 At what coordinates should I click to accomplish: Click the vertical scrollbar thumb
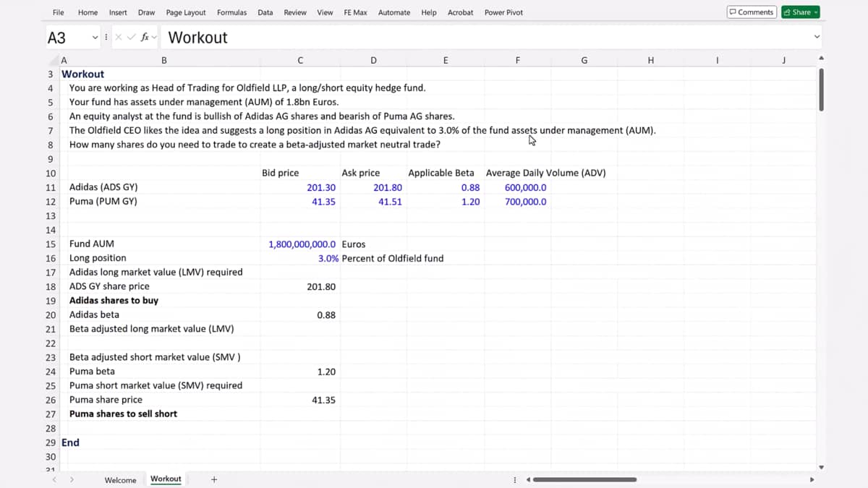[x=821, y=90]
